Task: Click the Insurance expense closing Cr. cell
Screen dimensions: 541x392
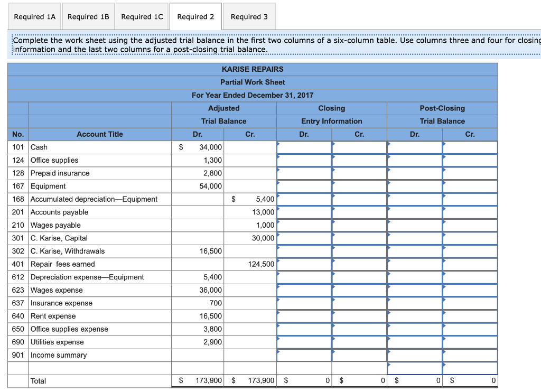Action: coord(359,303)
